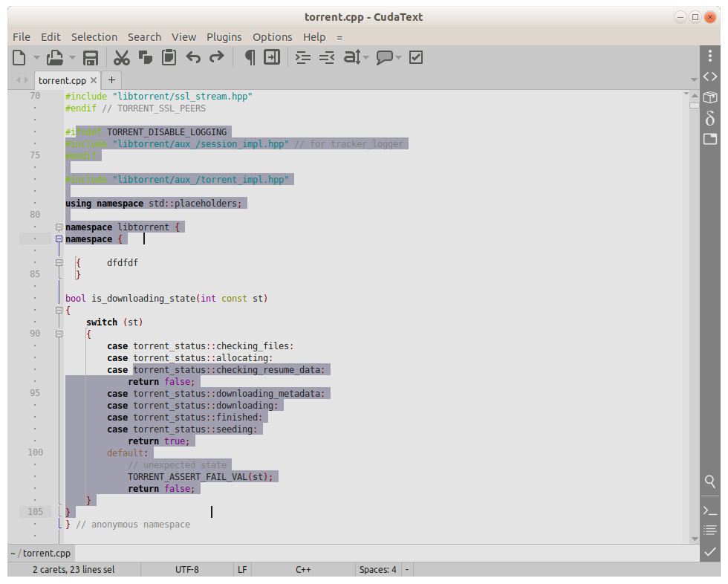Click the '~/torrent.cpp' path bar
Viewport: 728px width, 584px height.
click(x=41, y=554)
